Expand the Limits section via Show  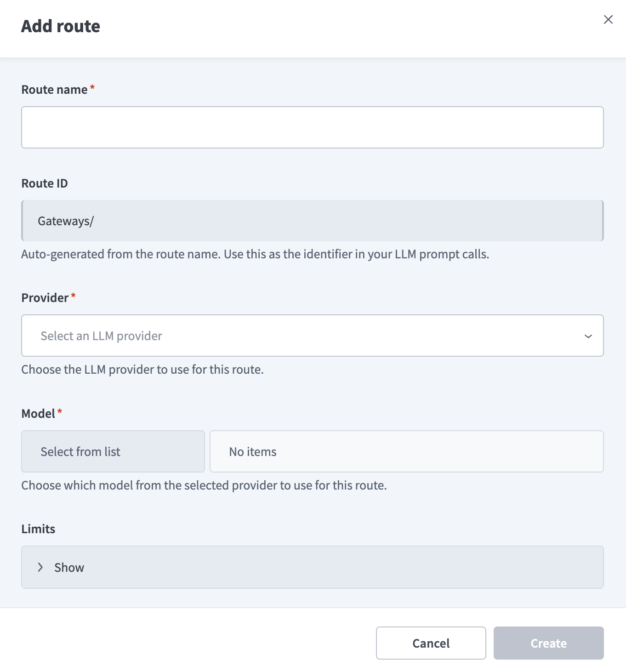[x=313, y=567]
